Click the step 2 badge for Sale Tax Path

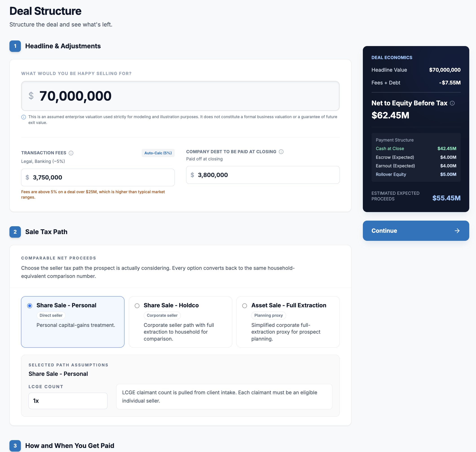pos(15,232)
